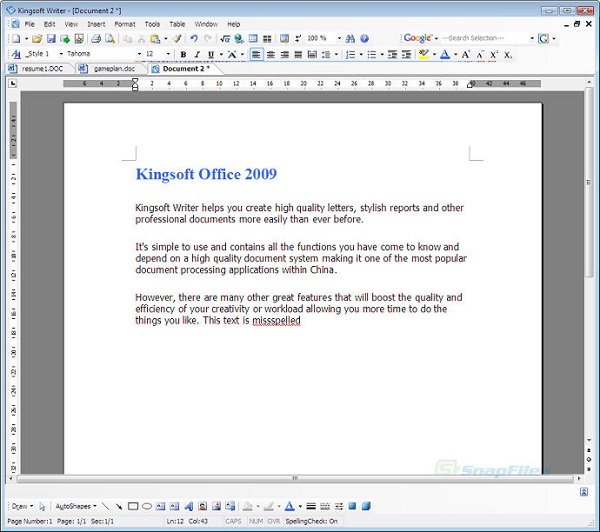Align text to the right
Screen dimensions: 600x532
[x=284, y=55]
